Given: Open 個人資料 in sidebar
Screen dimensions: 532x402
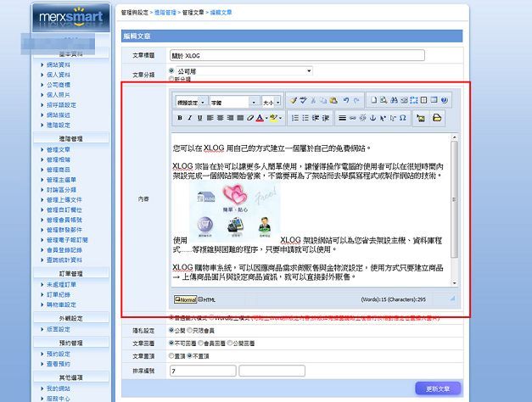Looking at the screenshot, I should pyautogui.click(x=58, y=75).
